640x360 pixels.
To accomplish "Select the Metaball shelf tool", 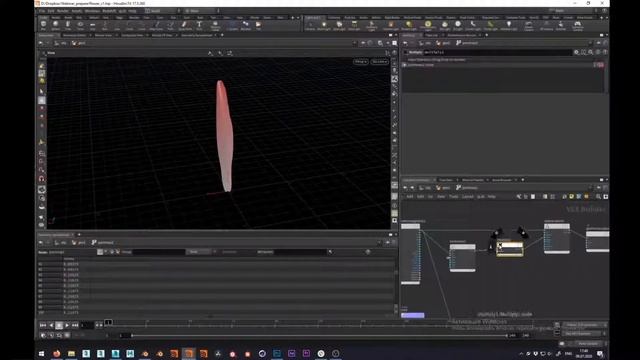I will pos(246,26).
